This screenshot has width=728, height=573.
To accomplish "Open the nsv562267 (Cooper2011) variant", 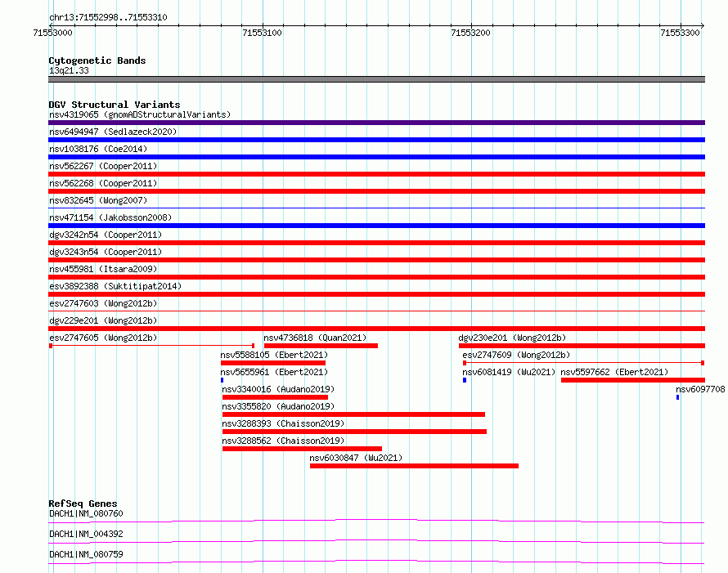I will click(x=103, y=166).
